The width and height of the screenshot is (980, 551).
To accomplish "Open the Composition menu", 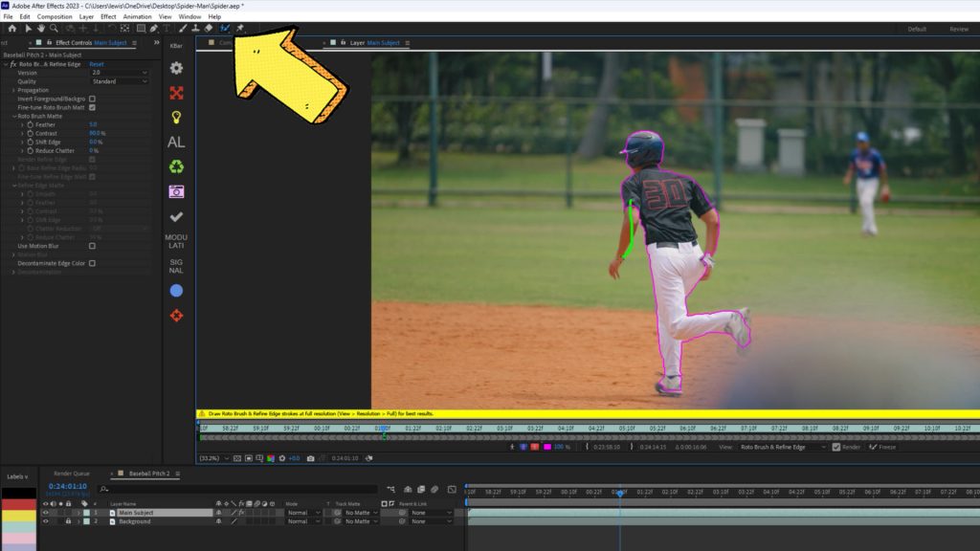I will point(55,17).
